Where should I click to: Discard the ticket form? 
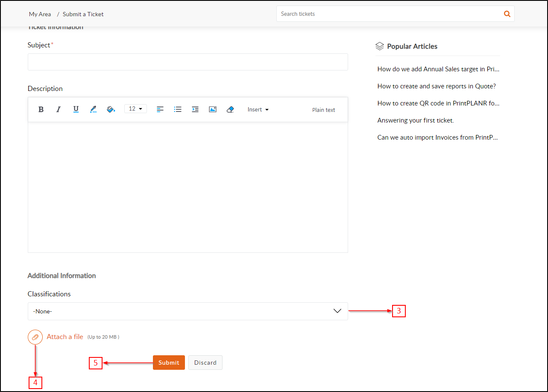pyautogui.click(x=205, y=363)
